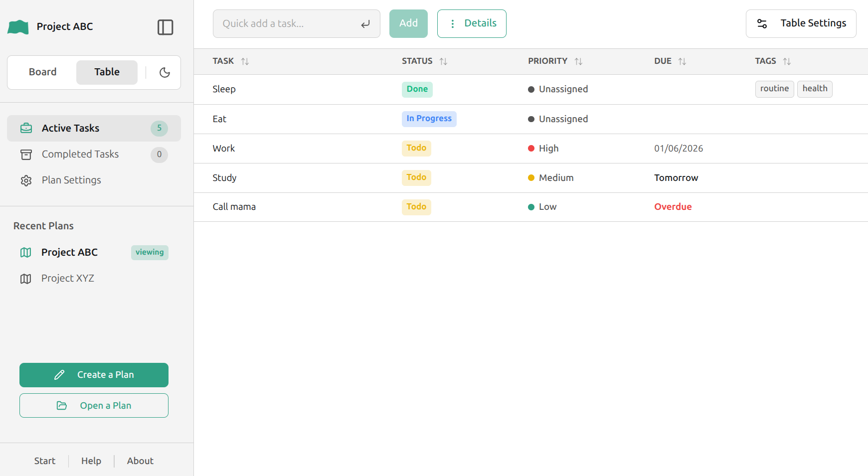Click the Work task name
Screen dimensions: 868x476
point(223,149)
